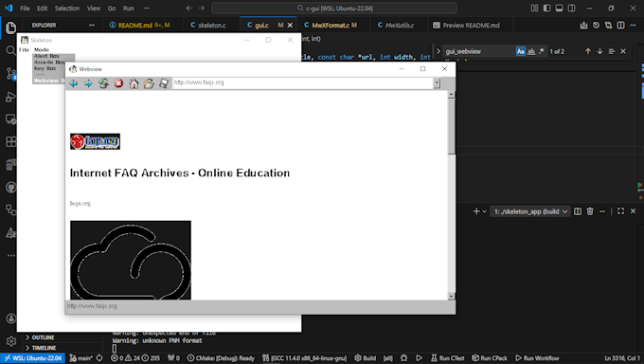This screenshot has height=364, width=644.
Task: Click Run CPack in status bar
Action: pyautogui.click(x=490, y=358)
